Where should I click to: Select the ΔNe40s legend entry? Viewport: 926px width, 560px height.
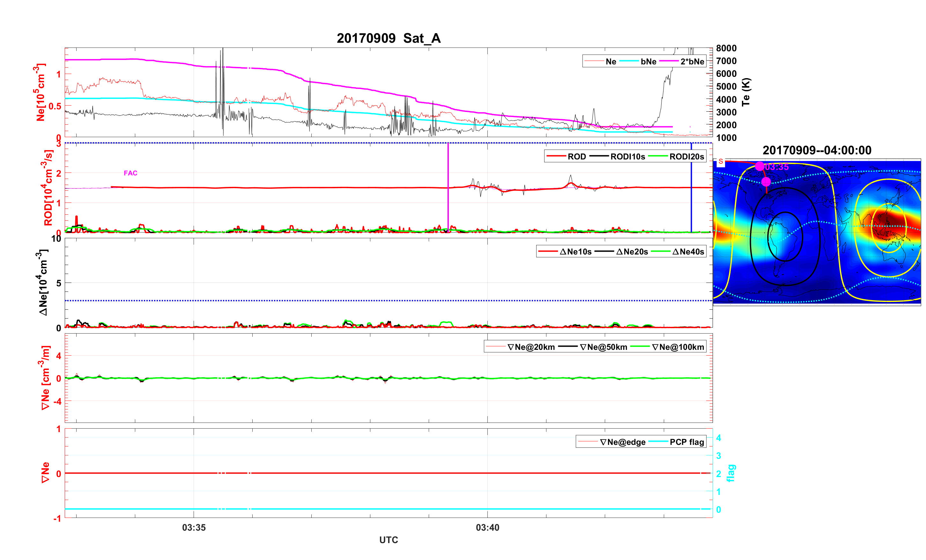[x=688, y=252]
